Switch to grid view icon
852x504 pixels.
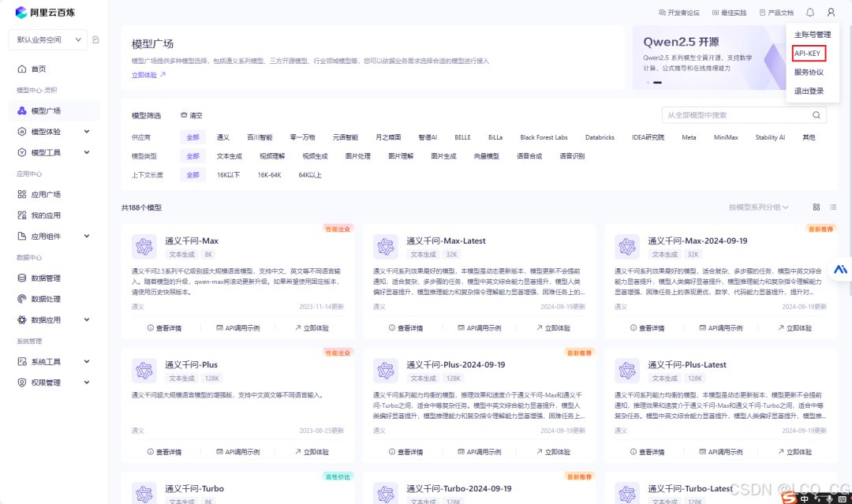click(816, 207)
